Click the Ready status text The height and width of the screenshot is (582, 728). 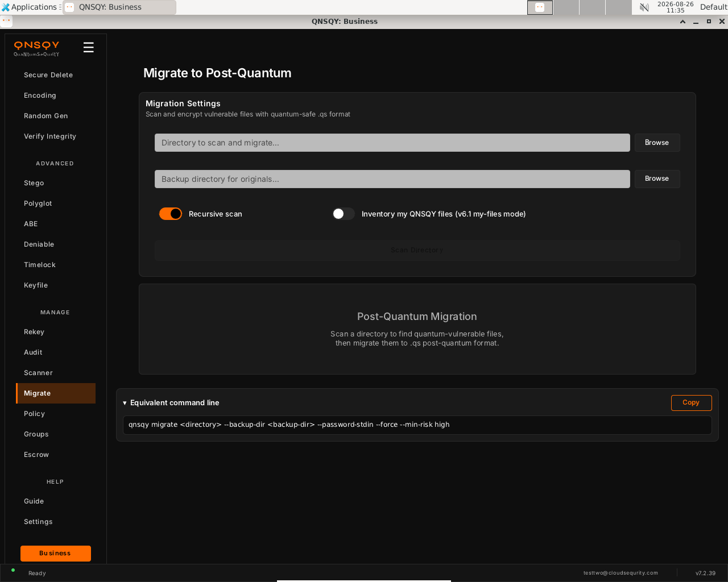coord(37,573)
